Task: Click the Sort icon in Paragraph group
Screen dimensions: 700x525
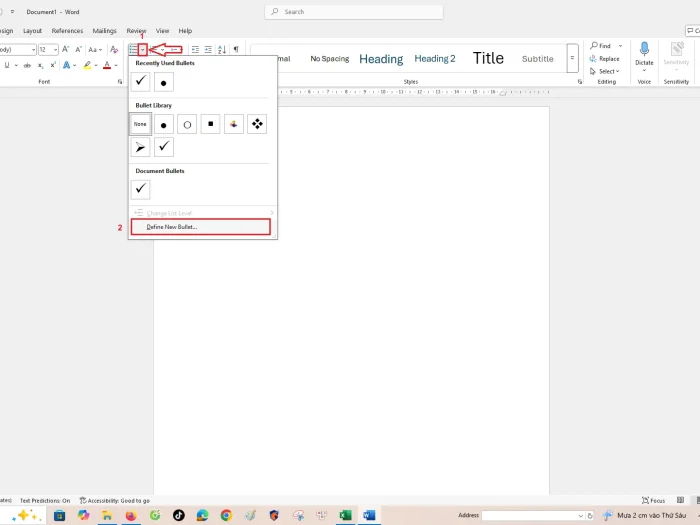Action: (222, 49)
